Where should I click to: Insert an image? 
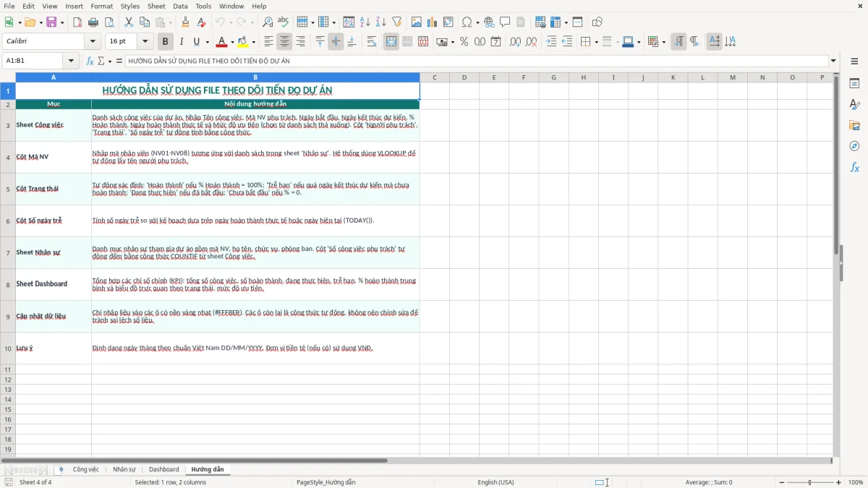[417, 22]
